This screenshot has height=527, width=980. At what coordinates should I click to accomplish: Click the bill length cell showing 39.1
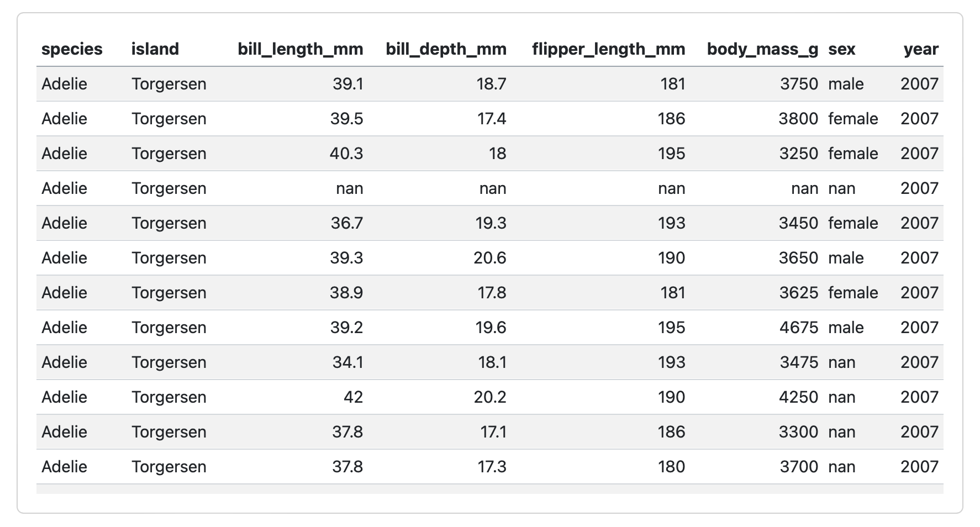pyautogui.click(x=348, y=84)
